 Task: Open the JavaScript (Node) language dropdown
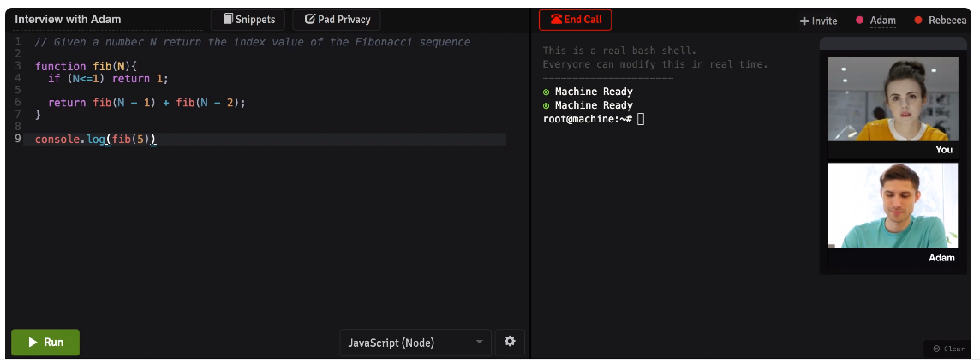(415, 342)
